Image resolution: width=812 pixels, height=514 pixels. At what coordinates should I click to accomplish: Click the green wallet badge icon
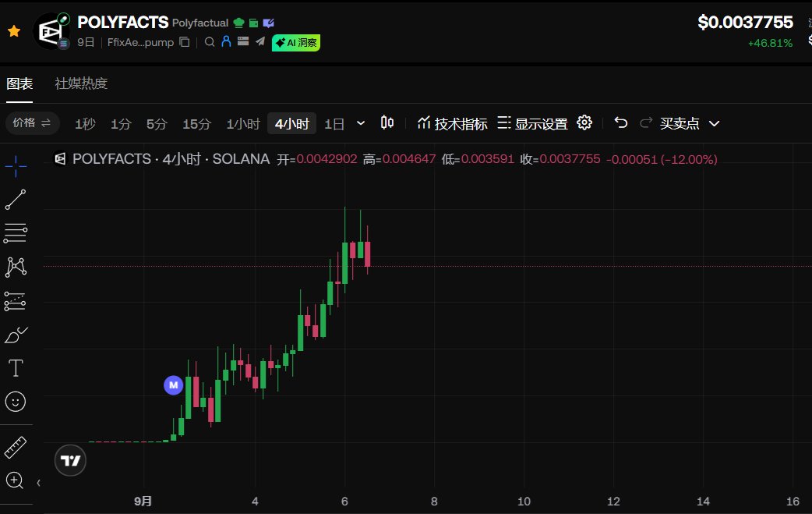[253, 23]
